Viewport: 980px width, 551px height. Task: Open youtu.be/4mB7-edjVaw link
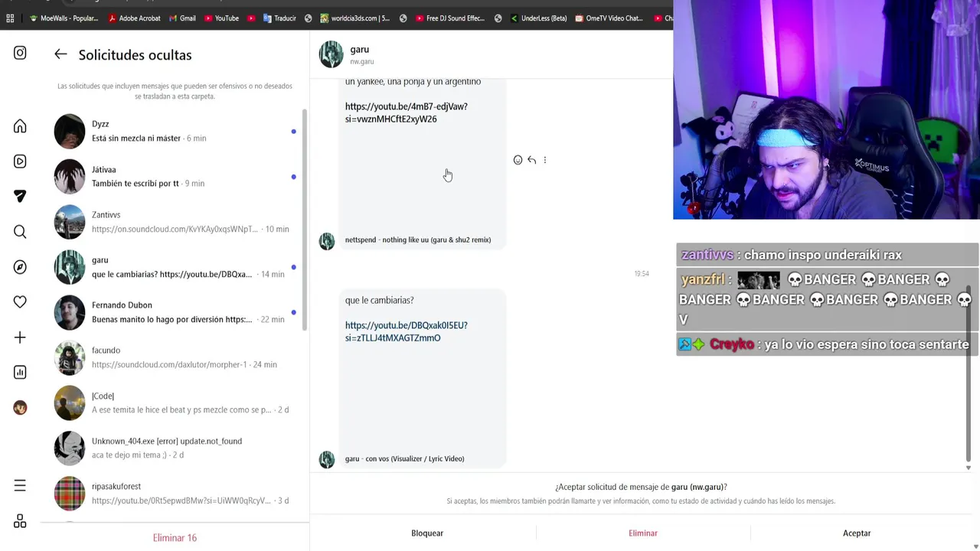[x=406, y=112]
